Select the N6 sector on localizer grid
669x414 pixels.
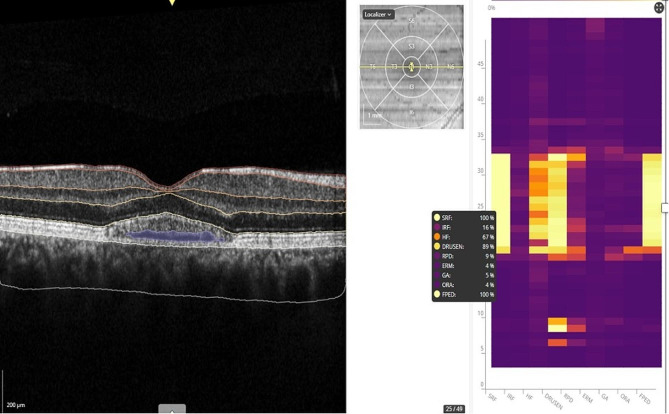(451, 67)
